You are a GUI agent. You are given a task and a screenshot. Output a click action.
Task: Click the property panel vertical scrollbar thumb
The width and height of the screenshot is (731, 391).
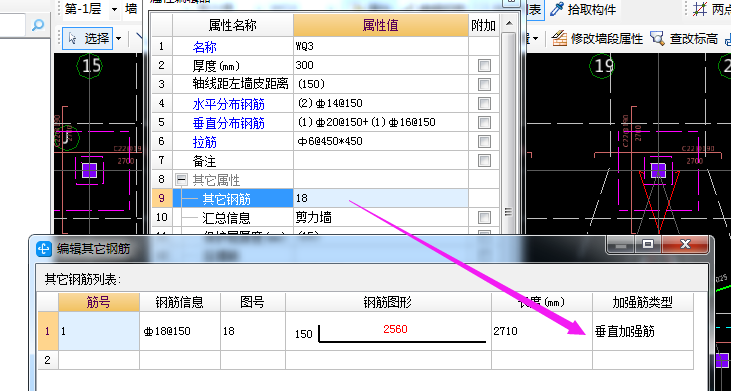tap(509, 133)
